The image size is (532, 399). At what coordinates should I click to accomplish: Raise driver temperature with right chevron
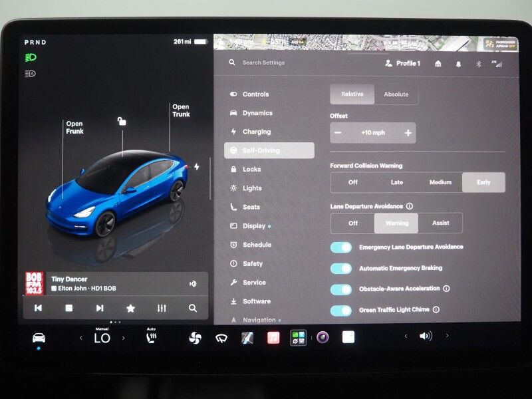click(124, 338)
